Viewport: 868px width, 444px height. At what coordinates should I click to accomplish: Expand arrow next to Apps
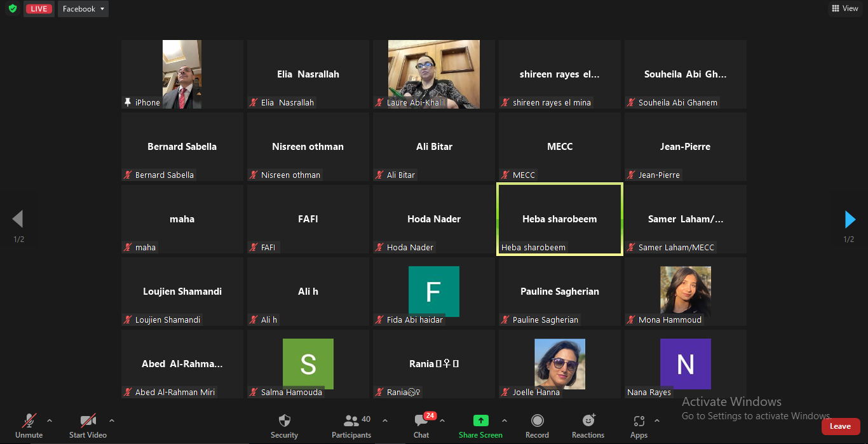657,420
